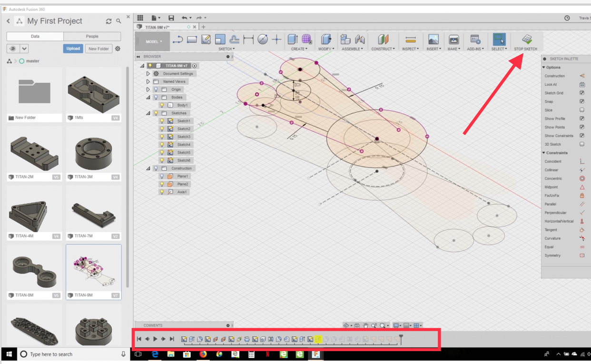This screenshot has width=591, height=364.
Task: Click the Stop Sketch button
Action: tap(525, 41)
